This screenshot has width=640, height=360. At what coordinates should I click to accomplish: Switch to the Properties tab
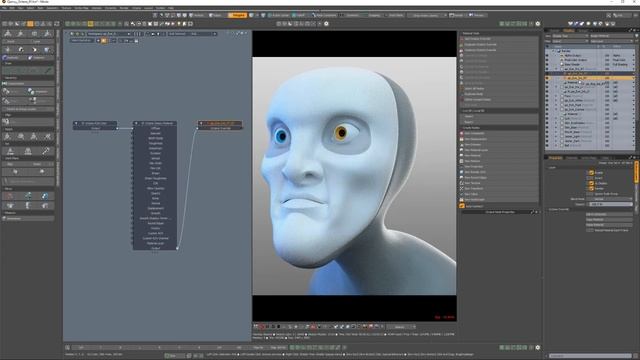tap(556, 158)
